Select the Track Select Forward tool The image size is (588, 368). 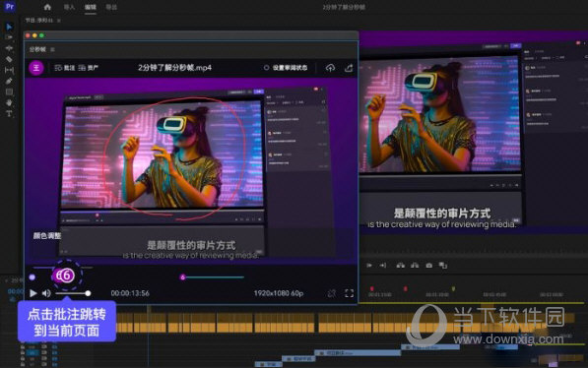click(9, 37)
